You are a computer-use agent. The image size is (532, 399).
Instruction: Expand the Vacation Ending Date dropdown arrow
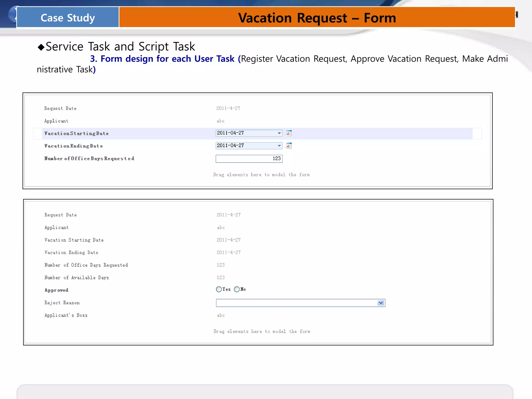279,146
